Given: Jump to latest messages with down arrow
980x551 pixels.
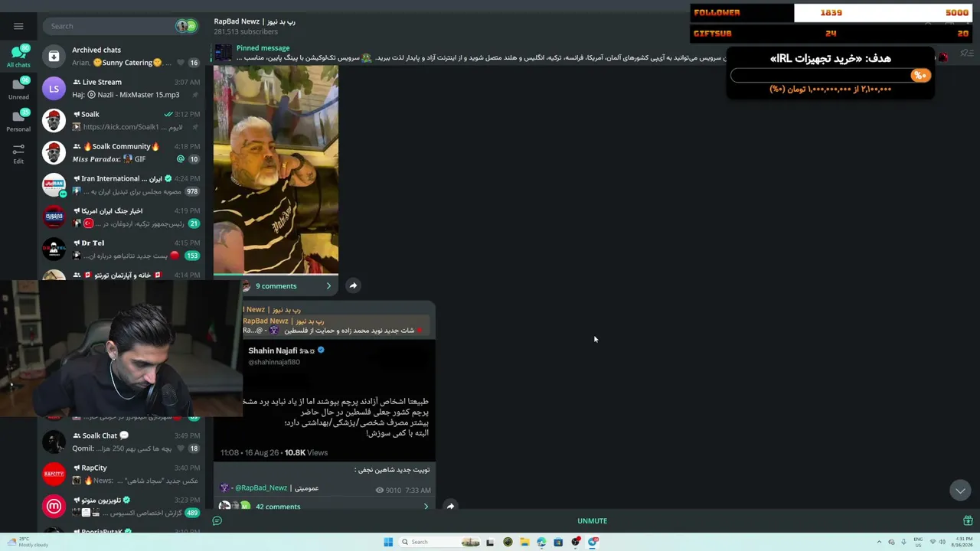Looking at the screenshot, I should tap(960, 491).
